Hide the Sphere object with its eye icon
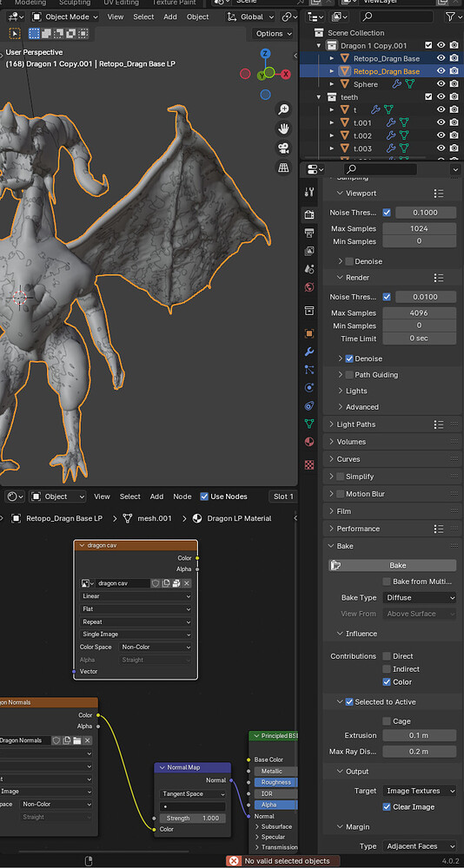This screenshot has height=868, width=464. 441,84
